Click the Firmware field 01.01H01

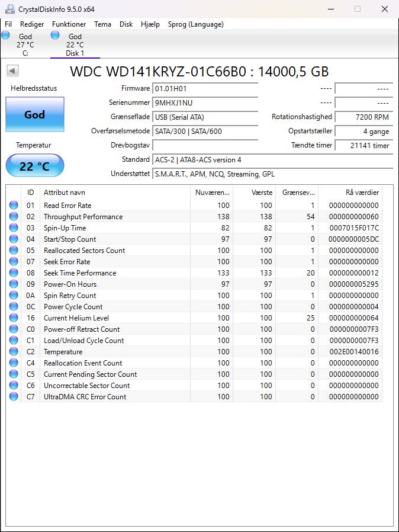(x=205, y=88)
